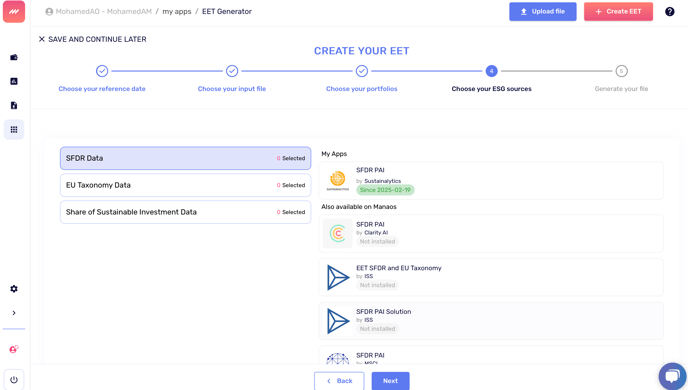This screenshot has height=390, width=688.
Task: Select the SFDR Data category
Action: (x=186, y=158)
